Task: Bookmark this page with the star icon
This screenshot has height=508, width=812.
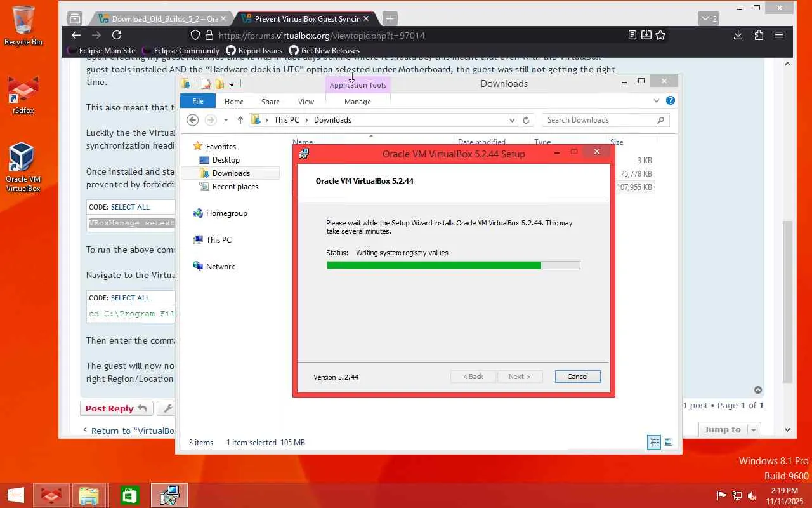Action: (x=660, y=36)
